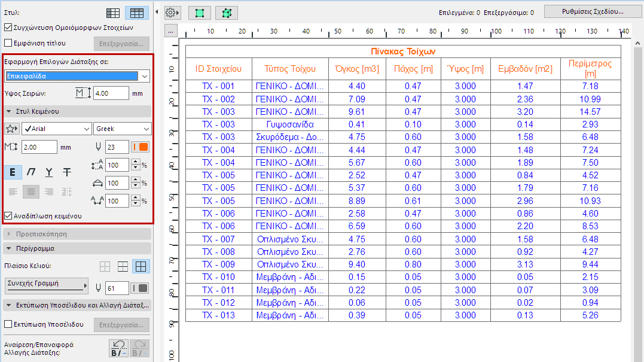This screenshot has width=644, height=362.
Task: Open Συνεχής Γραμμή line type selector
Action: click(46, 284)
